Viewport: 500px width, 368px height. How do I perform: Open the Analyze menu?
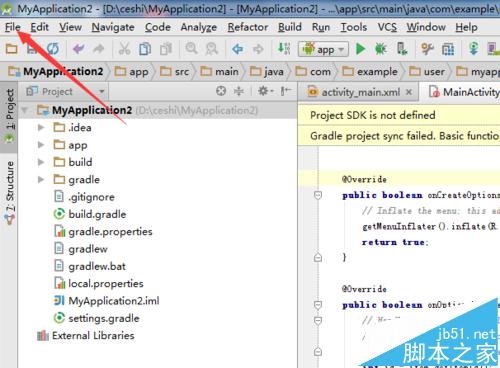(199, 27)
